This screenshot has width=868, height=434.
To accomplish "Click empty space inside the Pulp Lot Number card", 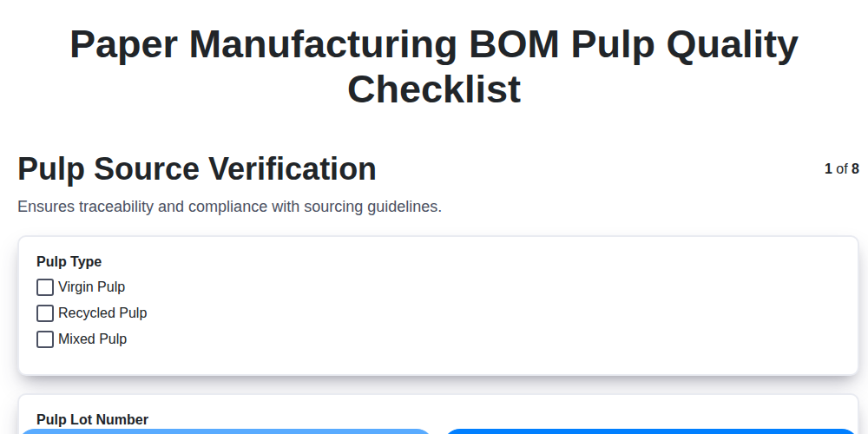I will pos(521,413).
